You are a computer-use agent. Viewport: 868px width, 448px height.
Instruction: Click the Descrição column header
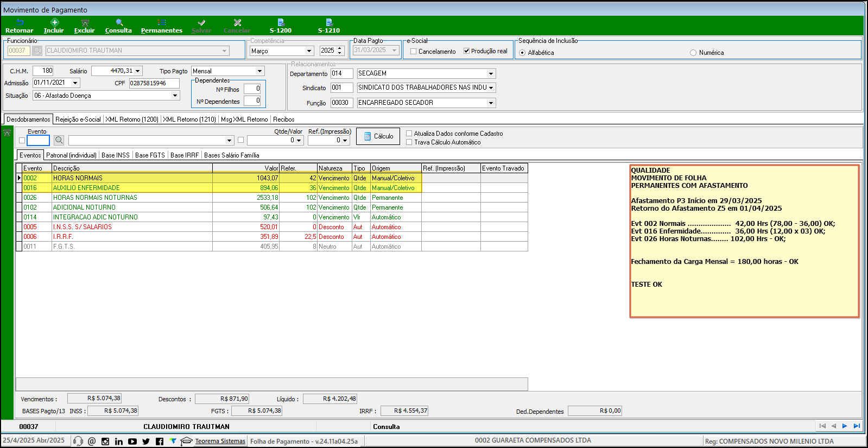coord(132,168)
